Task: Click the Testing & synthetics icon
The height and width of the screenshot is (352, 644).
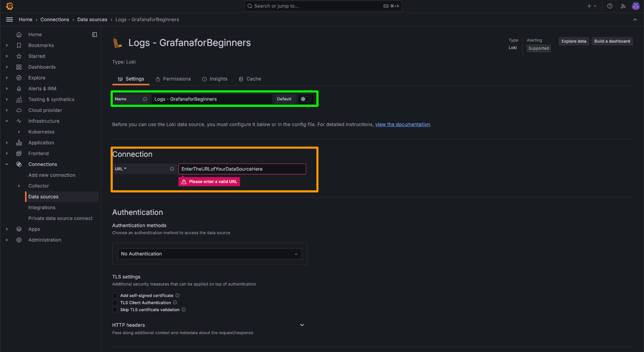Action: coord(19,99)
